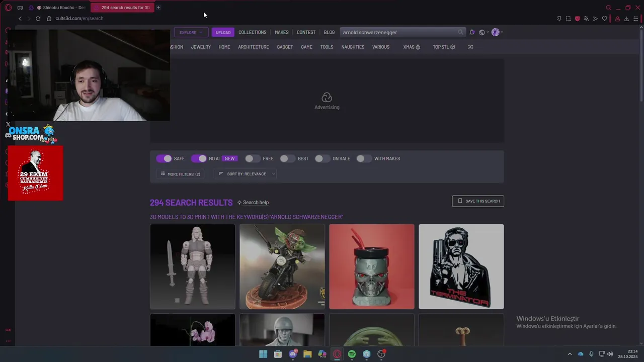Viewport: 644px width, 362px height.
Task: Open the MAKES menu item
Action: point(282,32)
